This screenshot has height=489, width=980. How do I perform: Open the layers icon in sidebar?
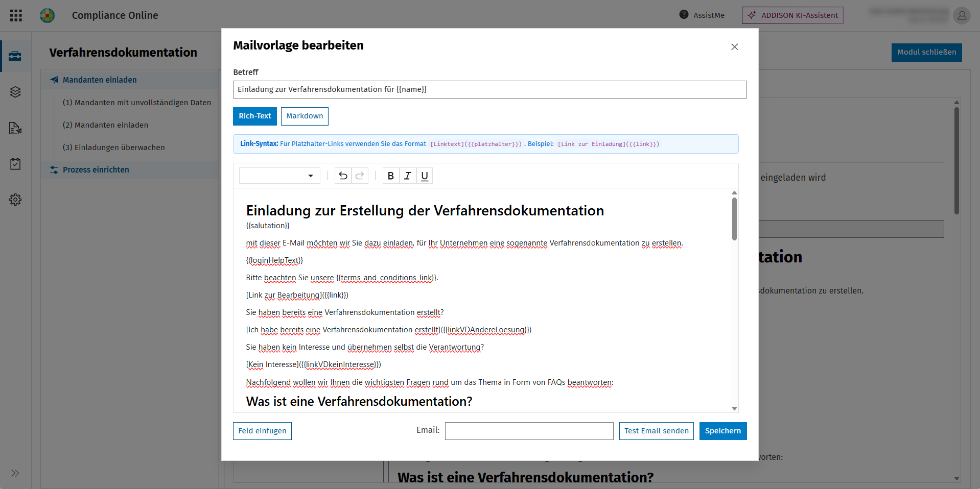pyautogui.click(x=15, y=92)
